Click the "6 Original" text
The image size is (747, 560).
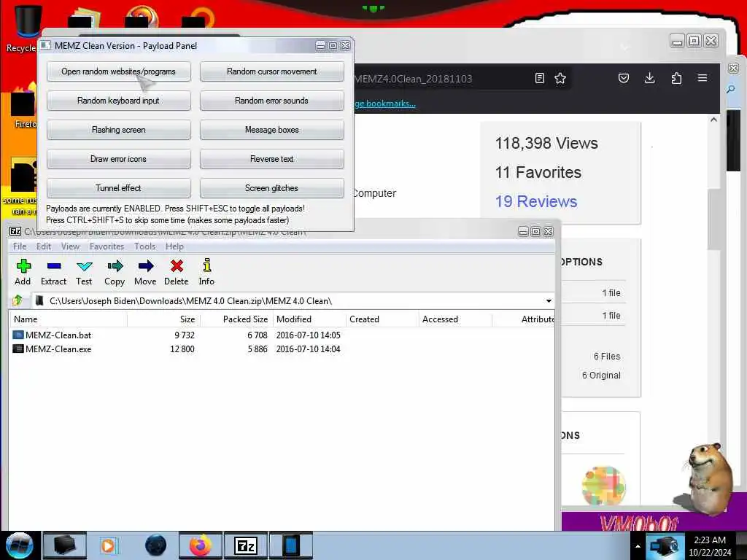tap(601, 376)
